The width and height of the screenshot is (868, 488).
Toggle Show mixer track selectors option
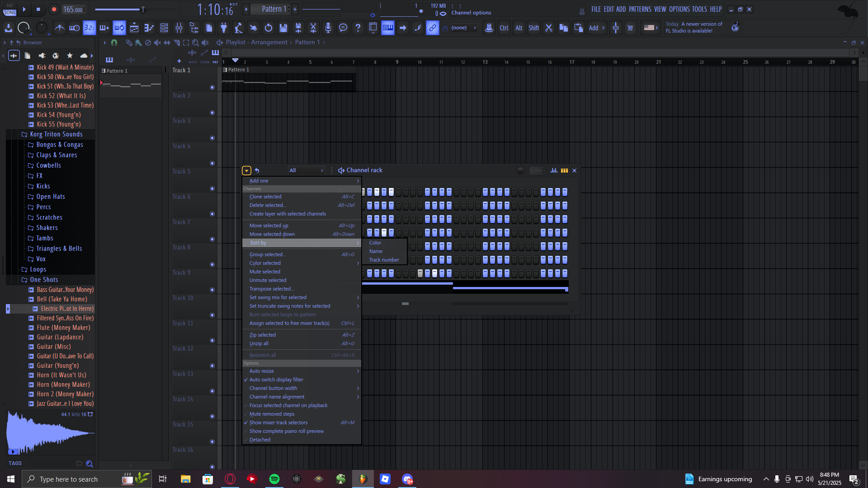coord(278,422)
